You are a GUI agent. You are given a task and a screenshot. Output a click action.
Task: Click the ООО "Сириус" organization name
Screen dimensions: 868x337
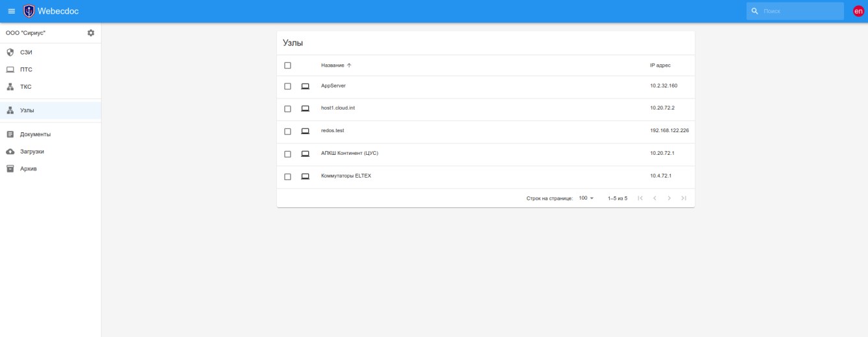[25, 32]
